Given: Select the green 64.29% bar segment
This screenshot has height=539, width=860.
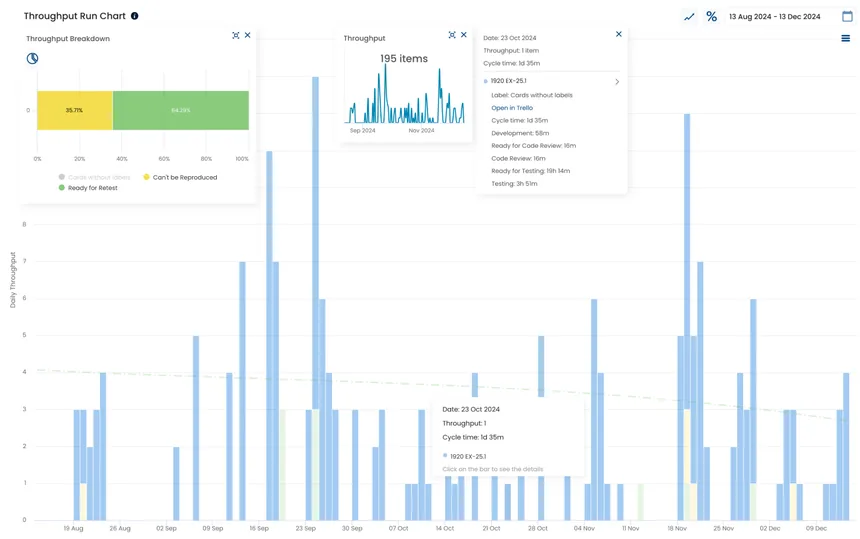Looking at the screenshot, I should 180,110.
